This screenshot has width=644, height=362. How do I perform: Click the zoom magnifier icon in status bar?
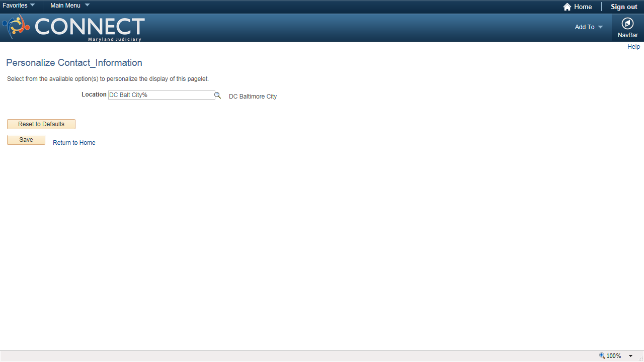602,355
